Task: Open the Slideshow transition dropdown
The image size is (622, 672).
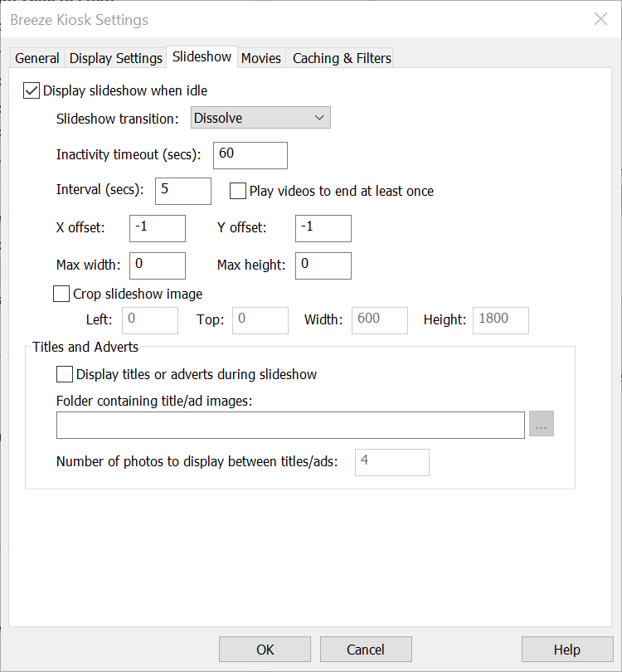Action: coord(260,118)
